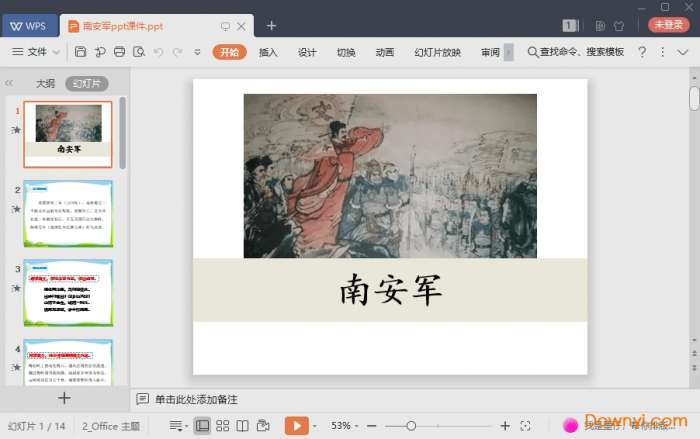
Task: Click the export to PDF icon next to save
Action: click(100, 52)
